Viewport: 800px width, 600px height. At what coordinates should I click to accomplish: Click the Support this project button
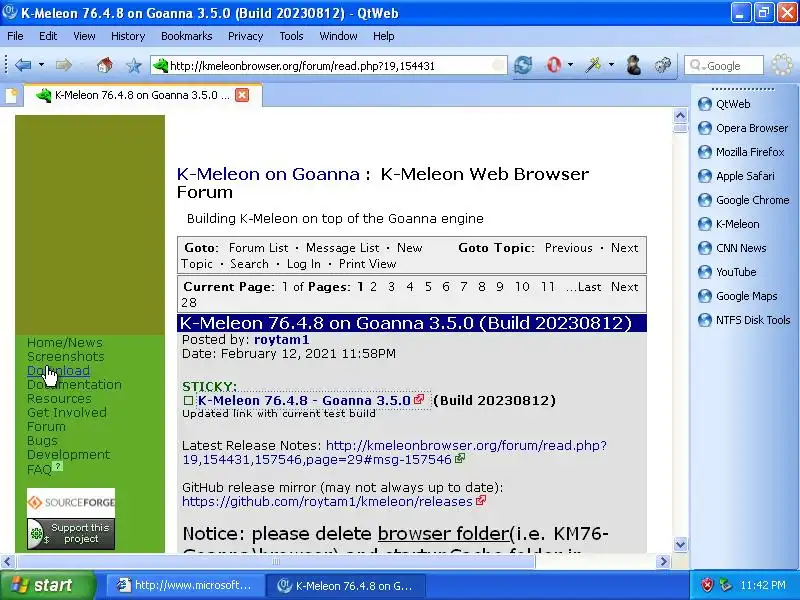pos(71,534)
